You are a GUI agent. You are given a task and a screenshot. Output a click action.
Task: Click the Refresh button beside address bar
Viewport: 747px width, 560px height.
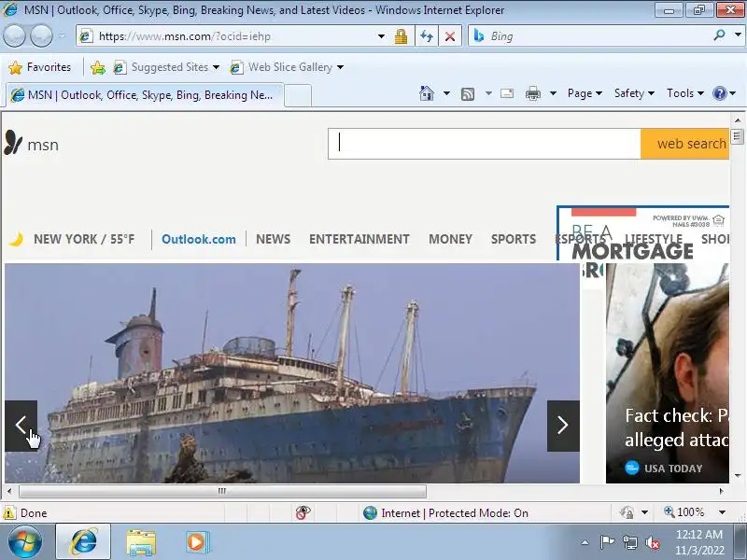pos(427,36)
